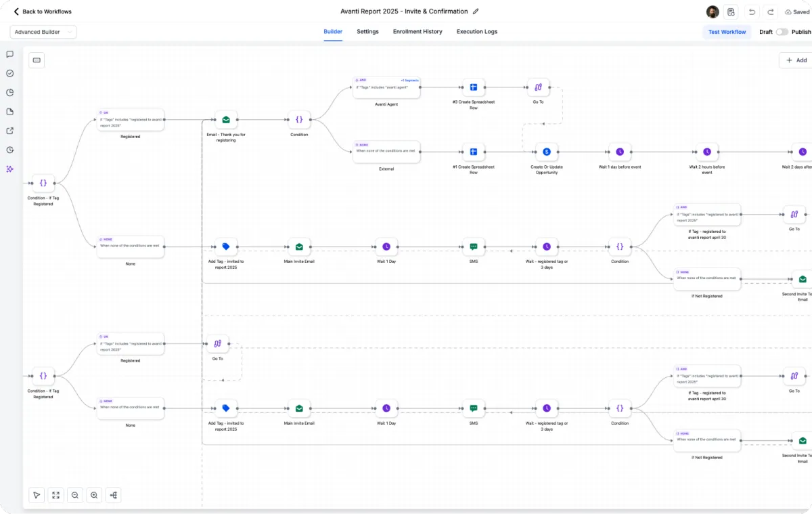Open the workflow notes icon beside avatar
812x514 pixels.
[x=731, y=12]
